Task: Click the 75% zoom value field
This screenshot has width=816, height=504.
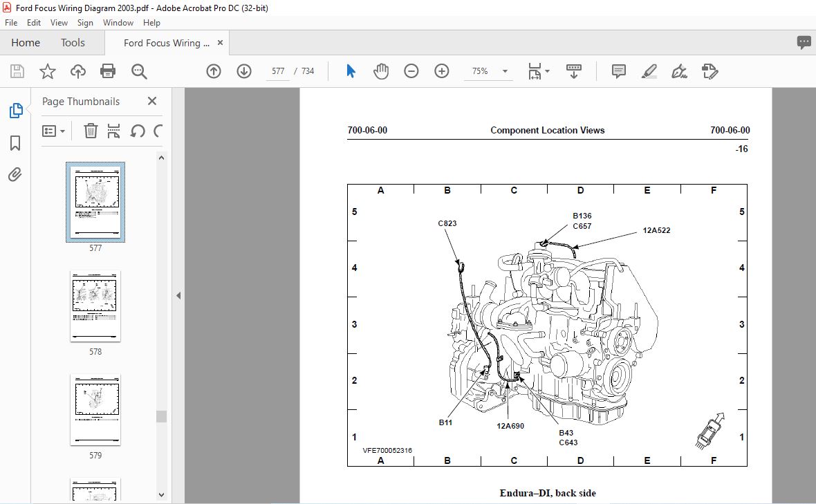Action: point(480,71)
